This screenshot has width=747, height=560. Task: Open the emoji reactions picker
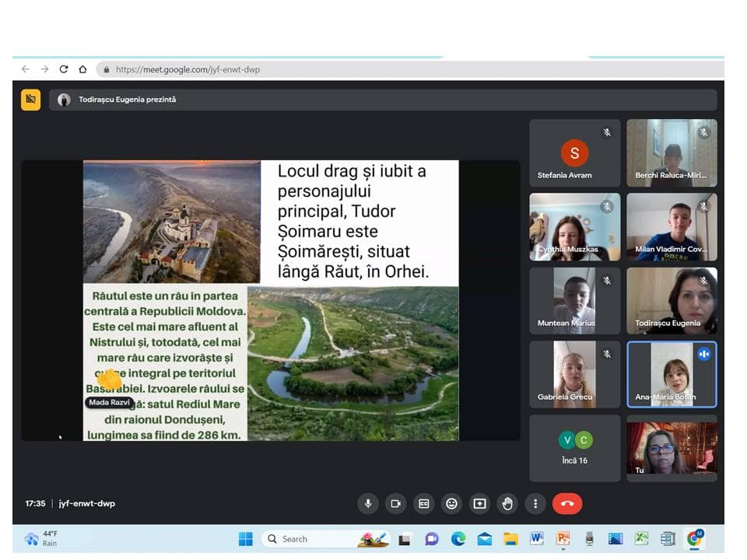pyautogui.click(x=451, y=504)
